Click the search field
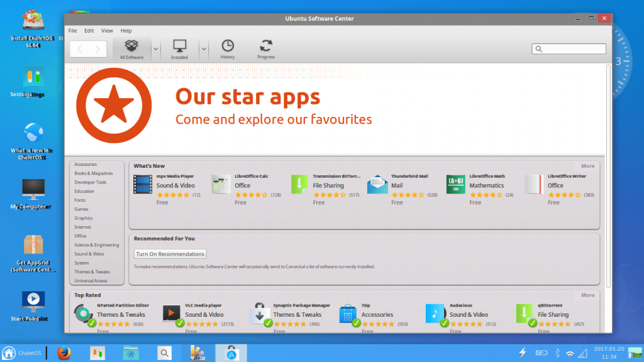Image resolution: width=644 pixels, height=362 pixels. (569, 49)
